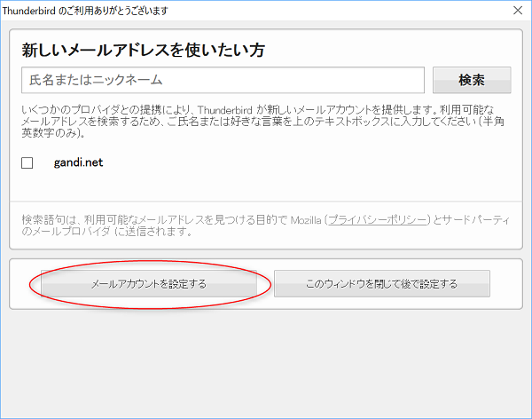Click the 検索 search button
532x419 pixels.
[x=472, y=80]
